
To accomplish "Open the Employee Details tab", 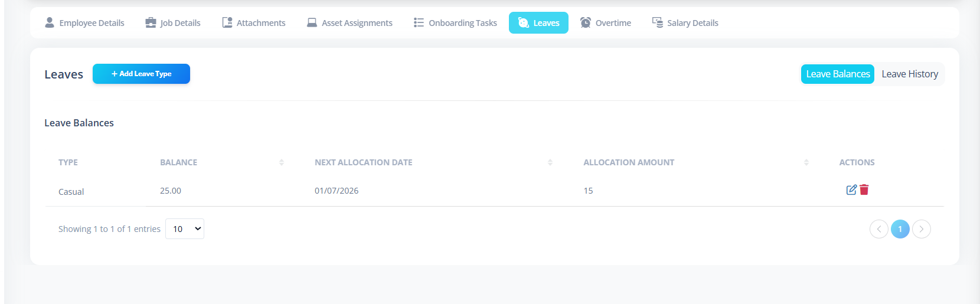I will point(84,23).
